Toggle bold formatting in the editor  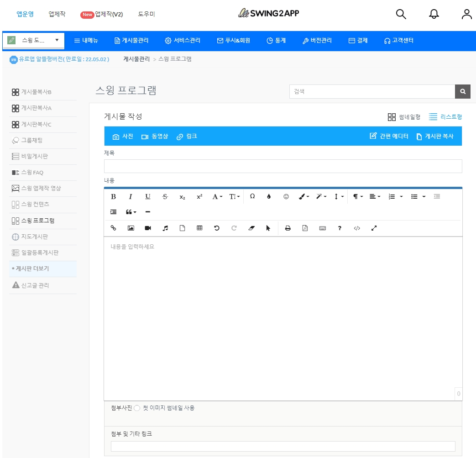click(x=113, y=197)
